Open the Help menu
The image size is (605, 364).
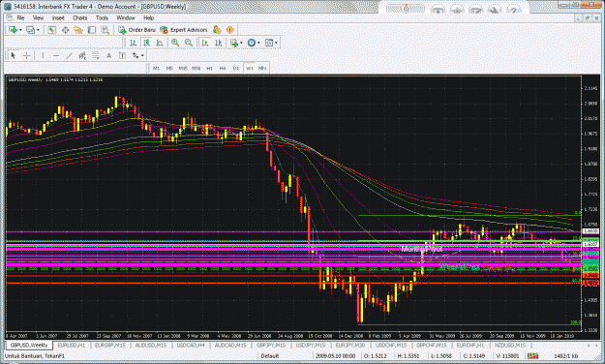tap(148, 17)
